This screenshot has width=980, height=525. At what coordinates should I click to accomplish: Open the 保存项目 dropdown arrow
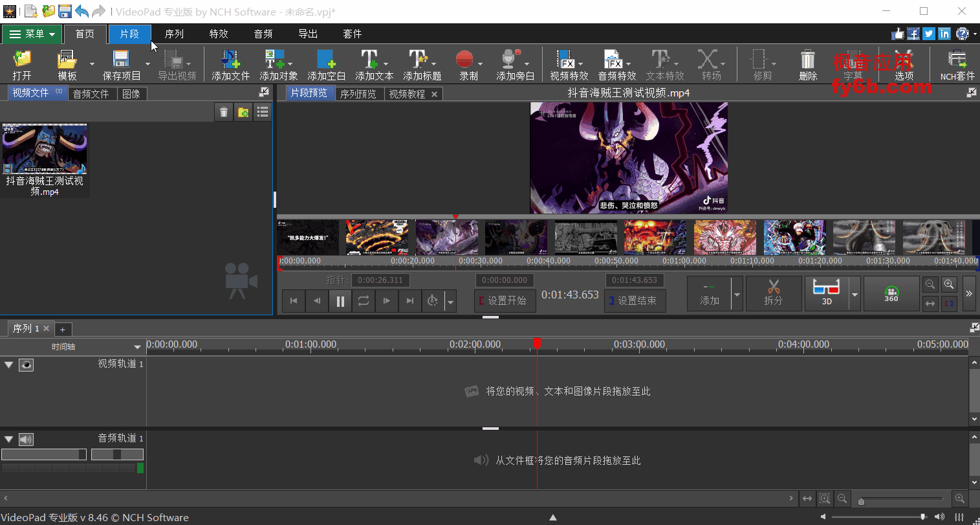click(x=147, y=63)
